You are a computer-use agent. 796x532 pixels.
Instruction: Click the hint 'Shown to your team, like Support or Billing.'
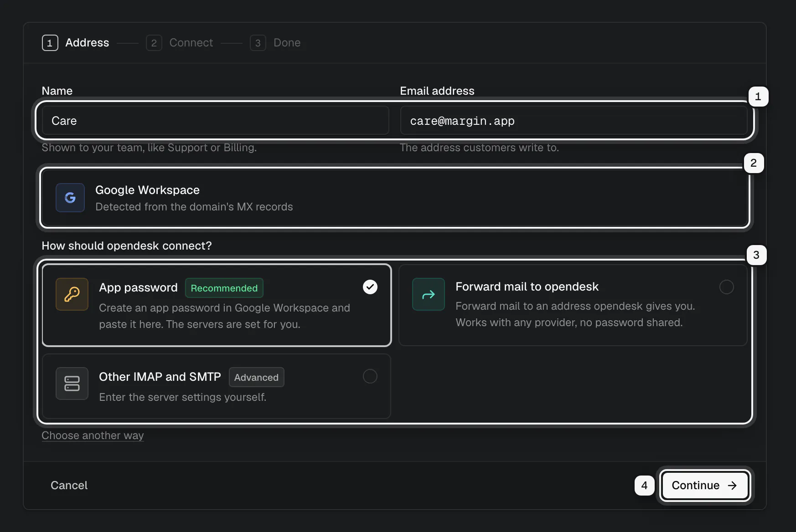pyautogui.click(x=149, y=148)
